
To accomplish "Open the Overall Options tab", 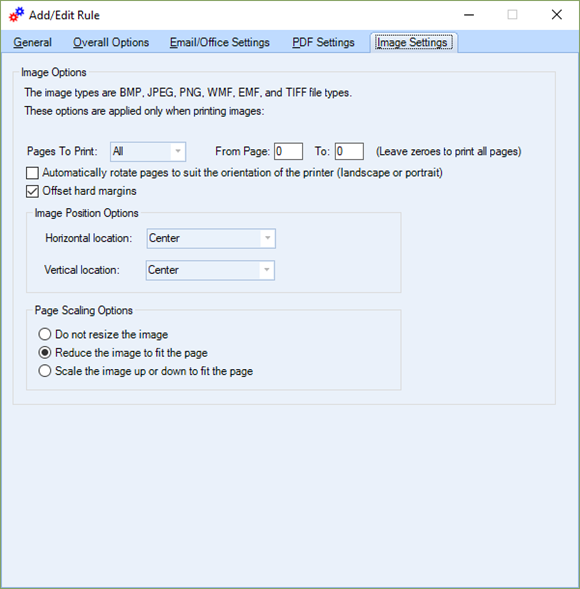I will tap(111, 42).
